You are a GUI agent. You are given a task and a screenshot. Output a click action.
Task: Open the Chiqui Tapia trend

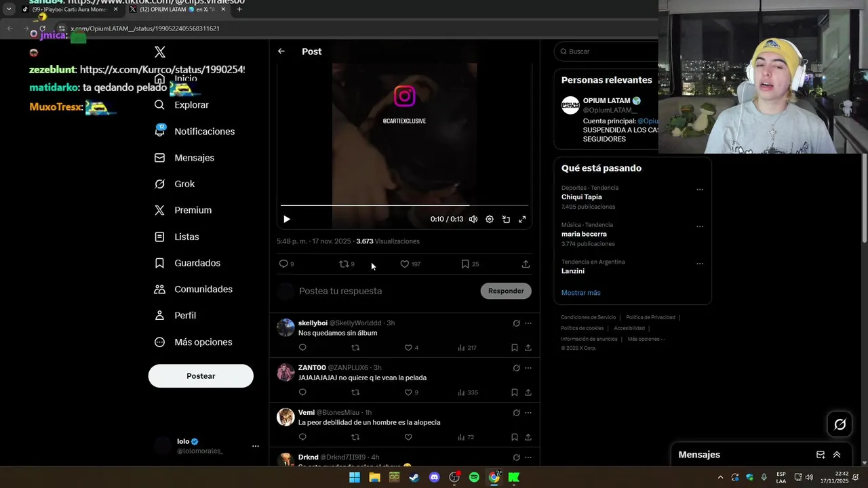tap(582, 197)
